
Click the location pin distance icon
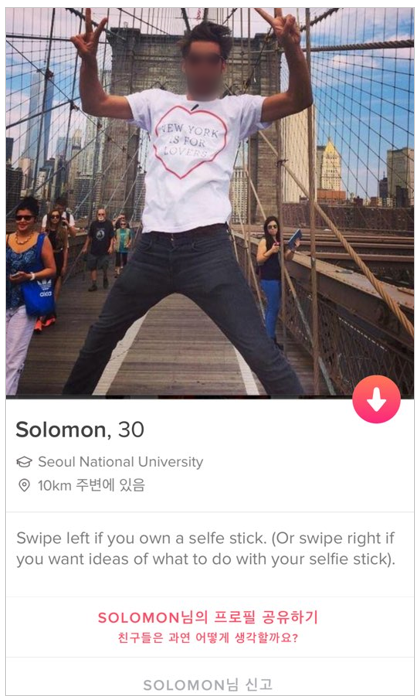pyautogui.click(x=24, y=485)
